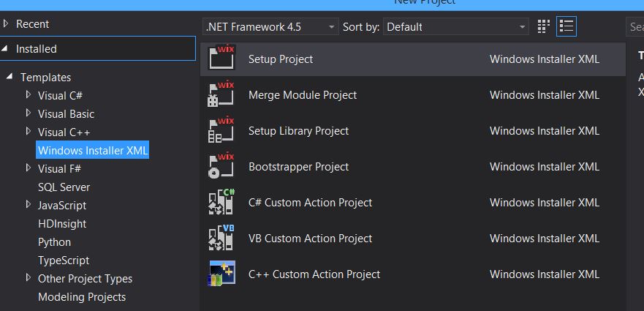Click the C# Custom Action Project icon
This screenshot has height=311, width=644.
click(221, 202)
